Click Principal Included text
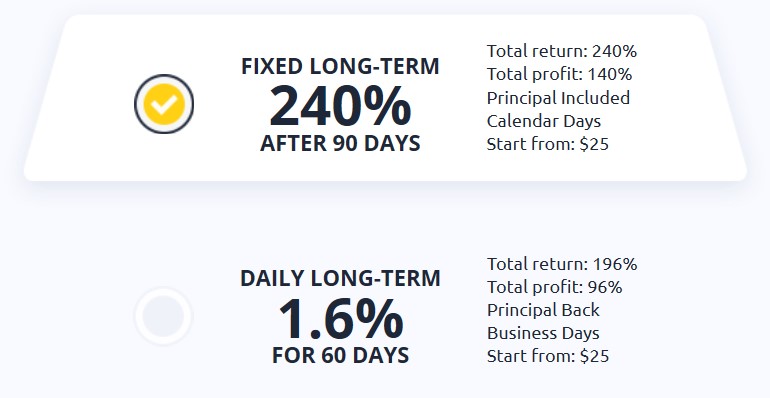The image size is (770, 398). tap(558, 98)
